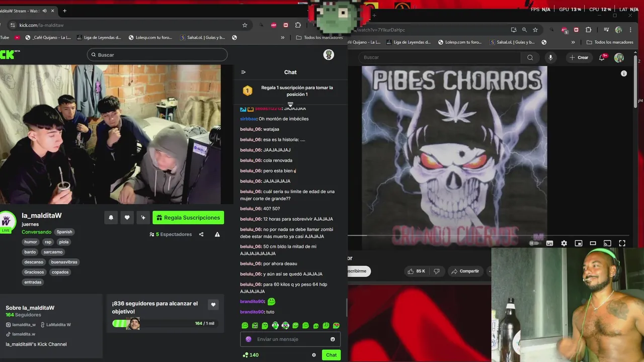Click the report warning triangle icon

(x=217, y=234)
